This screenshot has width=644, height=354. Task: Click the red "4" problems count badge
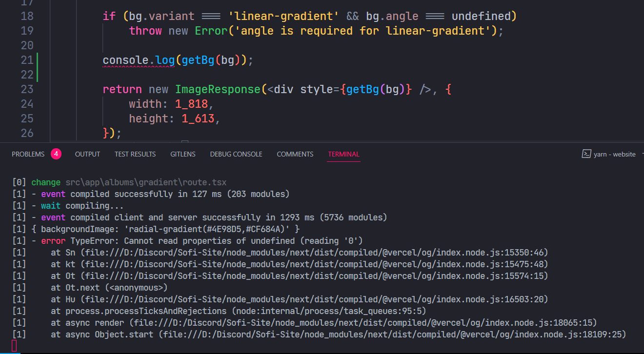pyautogui.click(x=56, y=154)
